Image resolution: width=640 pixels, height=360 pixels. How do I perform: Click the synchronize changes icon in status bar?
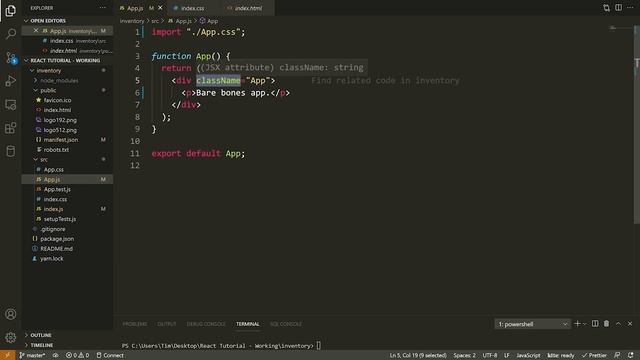(56, 355)
